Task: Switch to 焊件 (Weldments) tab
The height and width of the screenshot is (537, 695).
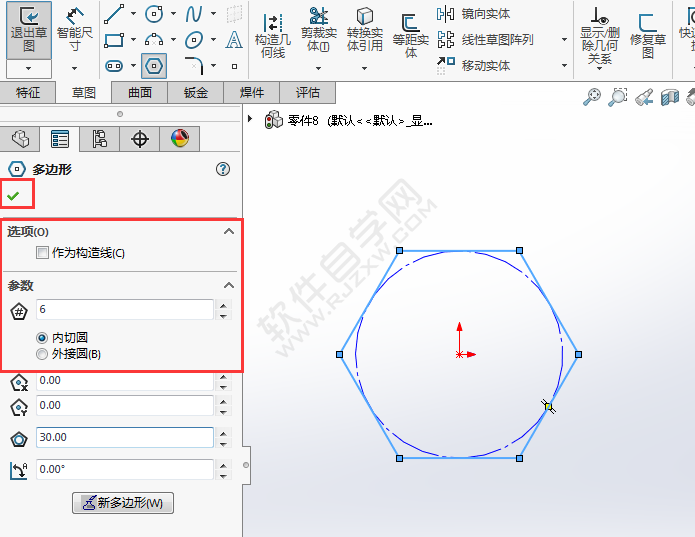Action: coord(251,93)
